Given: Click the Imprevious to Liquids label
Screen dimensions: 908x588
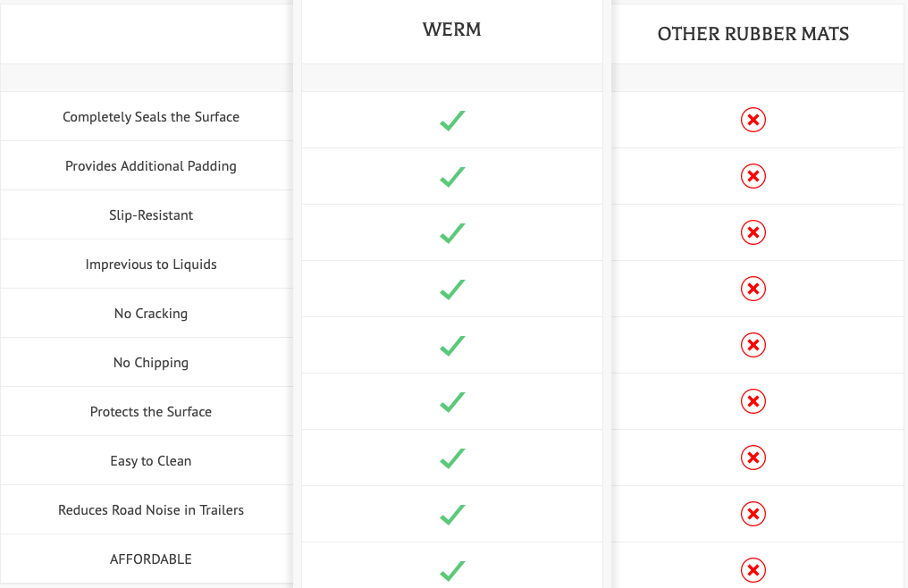Looking at the screenshot, I should (150, 265).
